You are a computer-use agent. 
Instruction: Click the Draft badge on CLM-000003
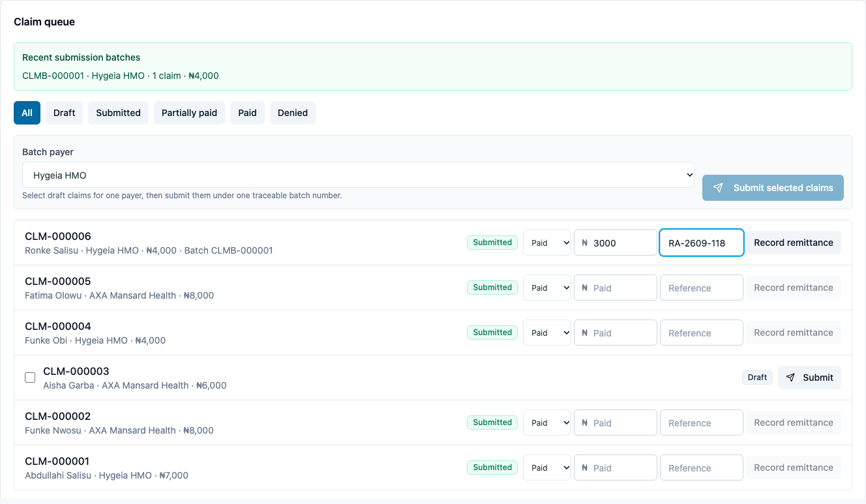pos(757,378)
